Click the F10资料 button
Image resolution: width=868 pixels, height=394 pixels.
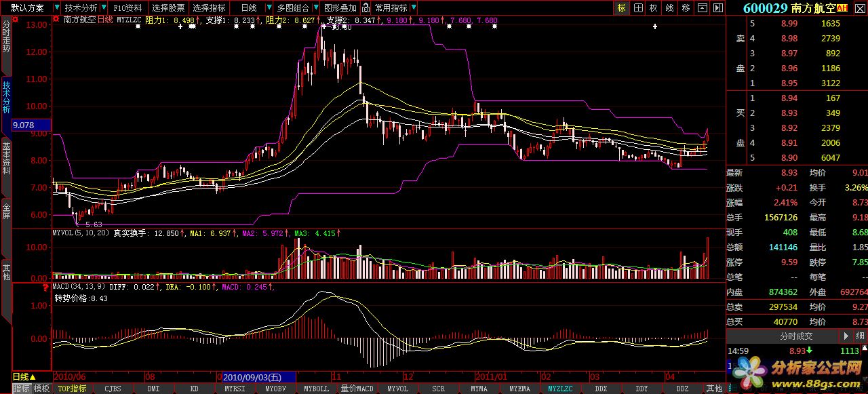[128, 8]
